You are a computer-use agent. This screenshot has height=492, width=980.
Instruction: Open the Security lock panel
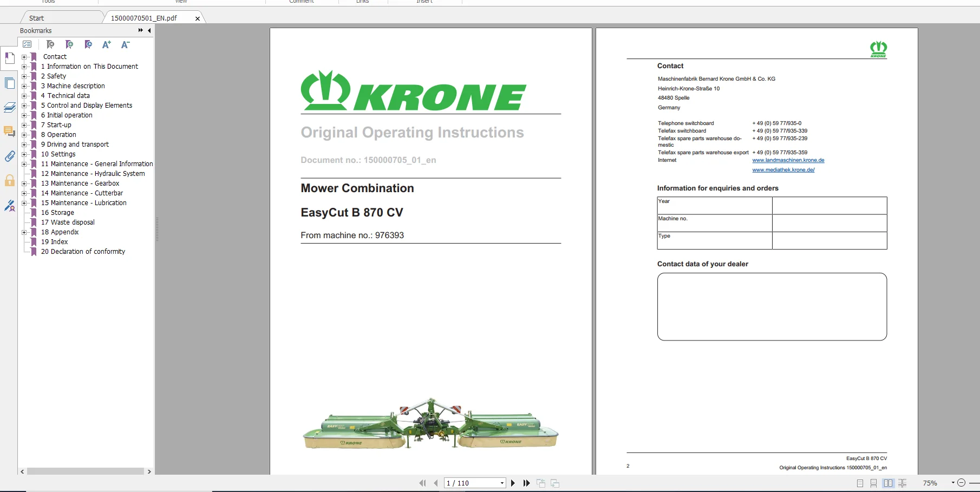pyautogui.click(x=9, y=181)
